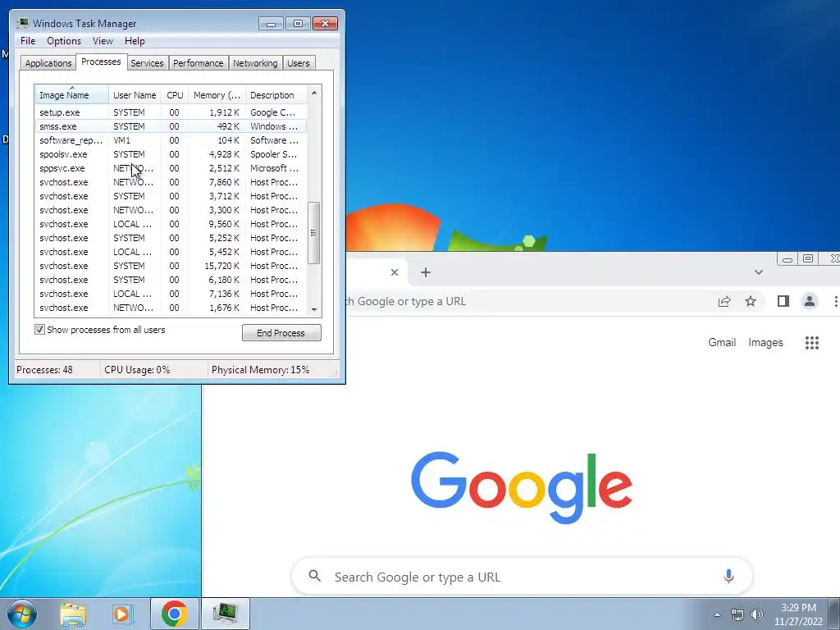Click the Physical Memory: 15% status text

pyautogui.click(x=260, y=370)
